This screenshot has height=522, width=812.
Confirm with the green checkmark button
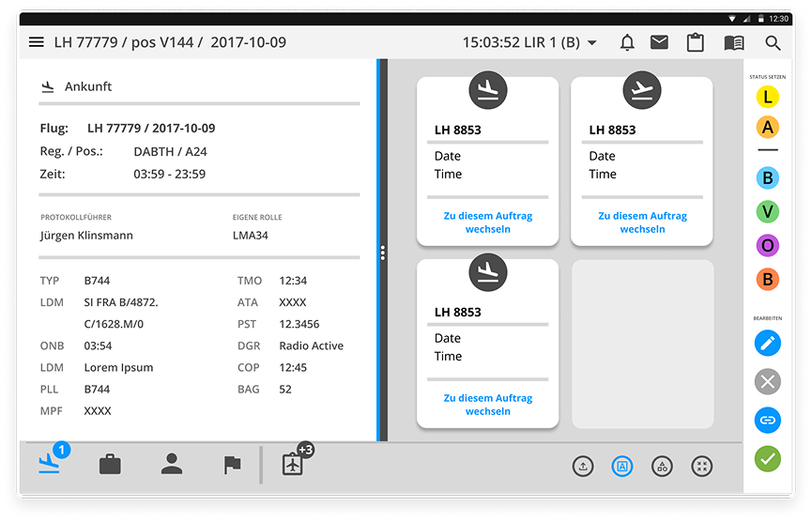click(768, 459)
